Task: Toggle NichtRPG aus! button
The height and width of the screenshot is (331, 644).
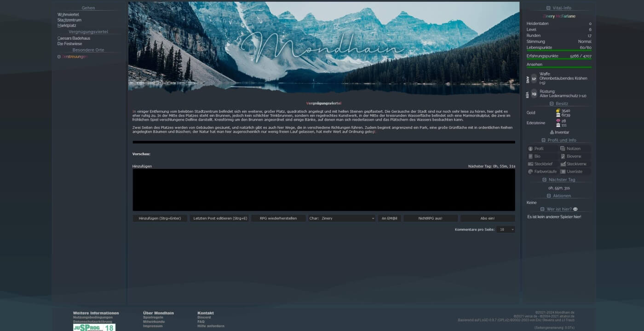Action: (430, 218)
